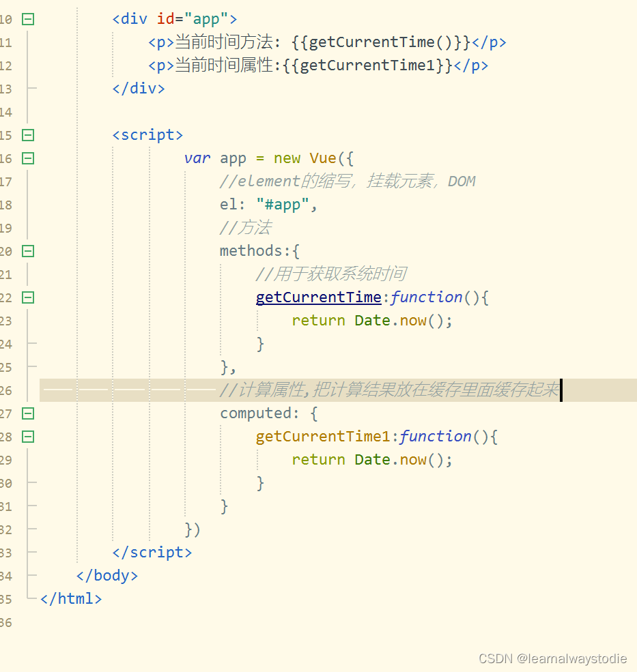Click the closing </html> tag

point(71,599)
